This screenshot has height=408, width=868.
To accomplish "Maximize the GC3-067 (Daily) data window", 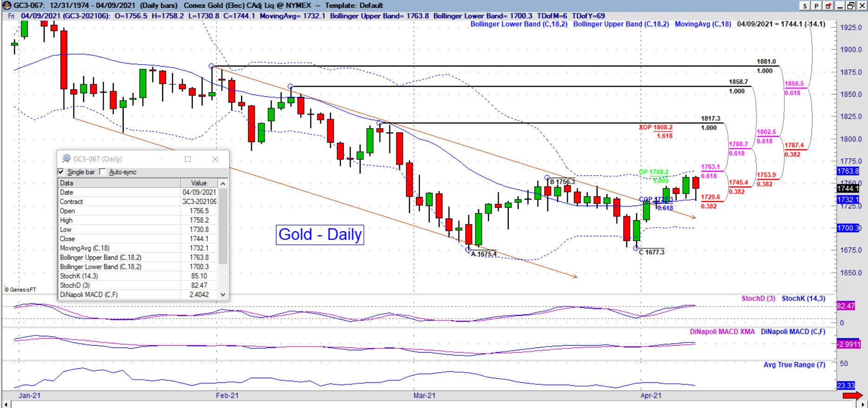I will (188, 159).
